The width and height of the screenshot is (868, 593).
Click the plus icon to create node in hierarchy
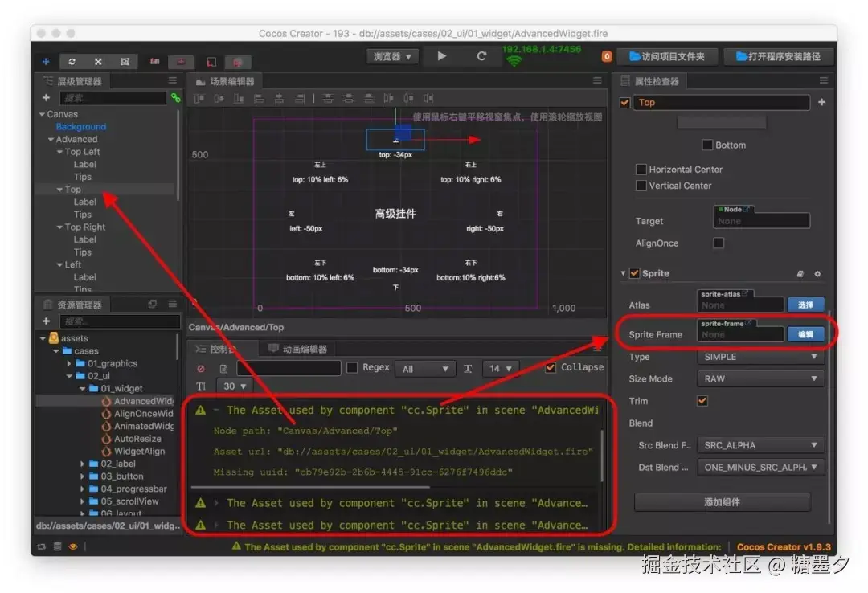[46, 98]
